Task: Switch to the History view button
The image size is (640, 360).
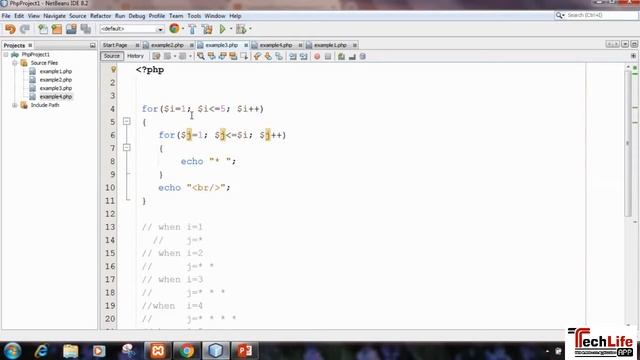Action: 135,56
